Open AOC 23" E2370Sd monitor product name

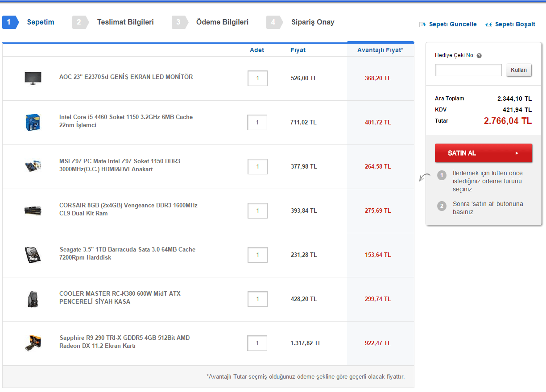click(126, 77)
